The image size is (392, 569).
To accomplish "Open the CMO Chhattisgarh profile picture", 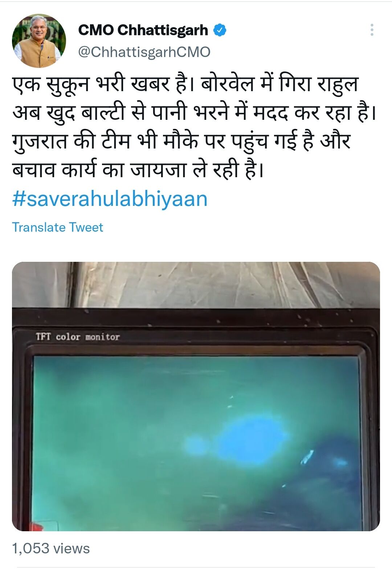I will click(39, 41).
